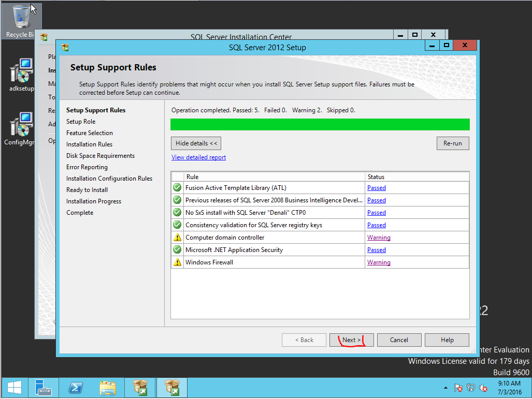Open Warning status for Windows Firewall
This screenshot has width=532, height=399.
tap(379, 262)
